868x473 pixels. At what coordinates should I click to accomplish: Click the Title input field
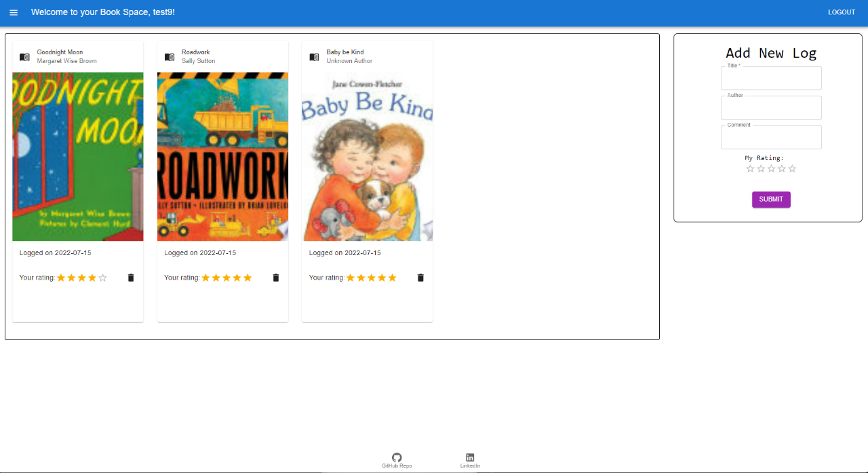tap(771, 77)
